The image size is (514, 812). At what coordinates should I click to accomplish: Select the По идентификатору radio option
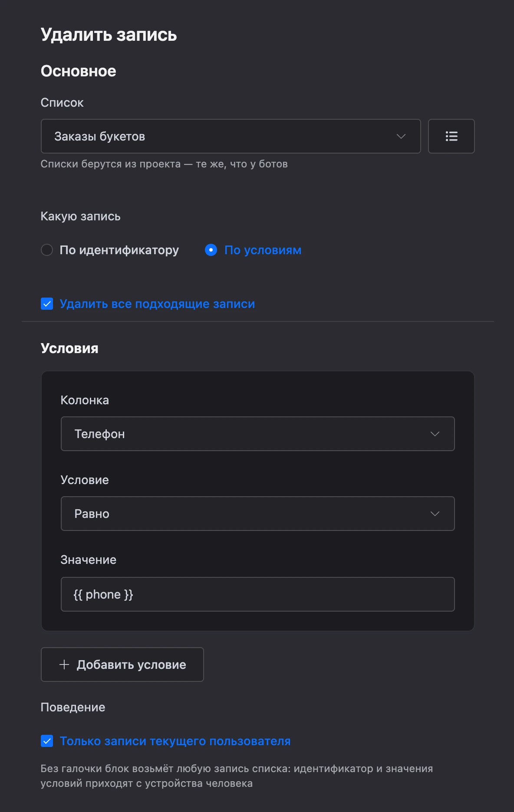click(x=47, y=250)
